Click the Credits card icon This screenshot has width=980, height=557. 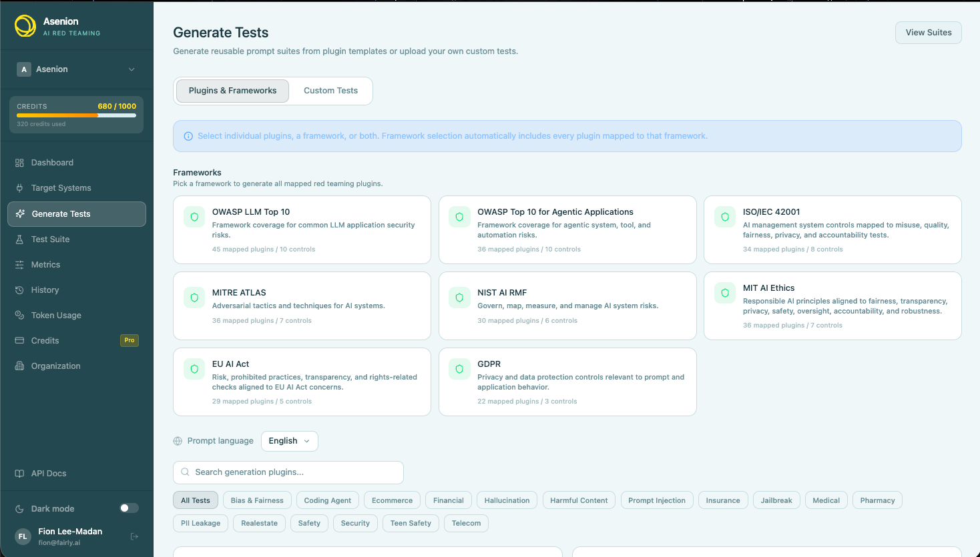(19, 341)
